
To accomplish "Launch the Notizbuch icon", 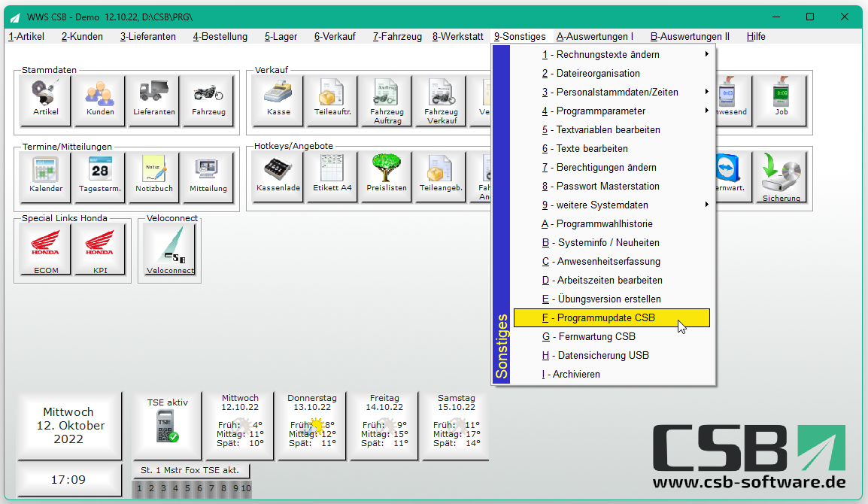I will coord(154,178).
